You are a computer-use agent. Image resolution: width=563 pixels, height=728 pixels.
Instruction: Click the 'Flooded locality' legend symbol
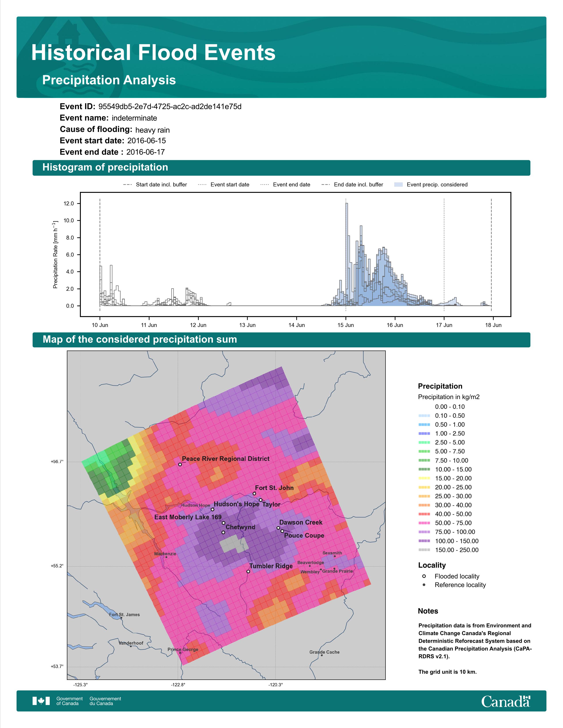(424, 576)
